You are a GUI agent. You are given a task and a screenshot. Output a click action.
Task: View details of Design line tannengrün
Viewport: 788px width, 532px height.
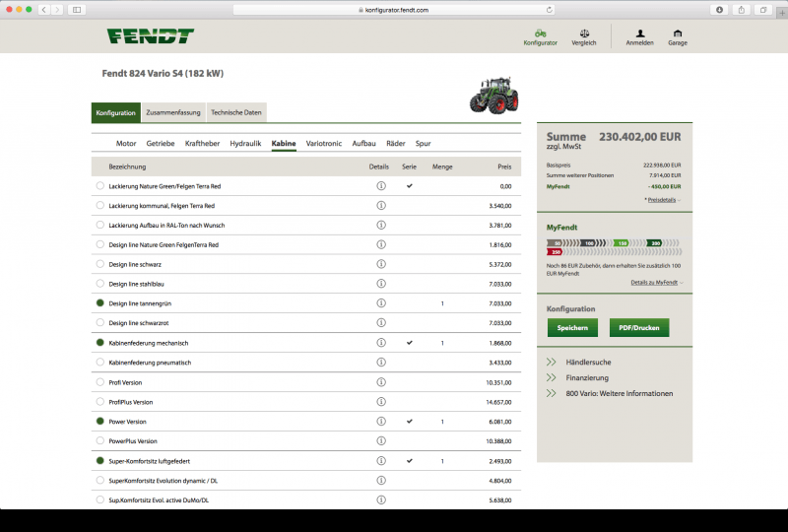coord(381,303)
